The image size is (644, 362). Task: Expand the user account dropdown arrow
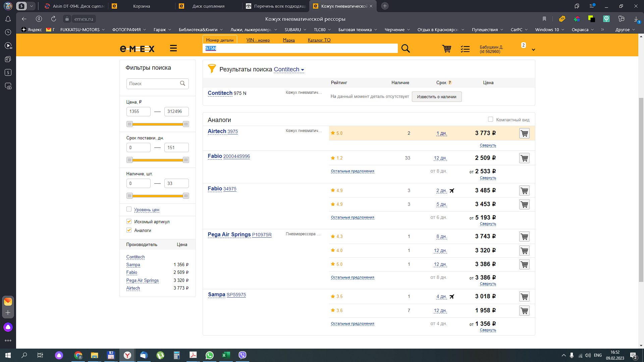tap(533, 50)
